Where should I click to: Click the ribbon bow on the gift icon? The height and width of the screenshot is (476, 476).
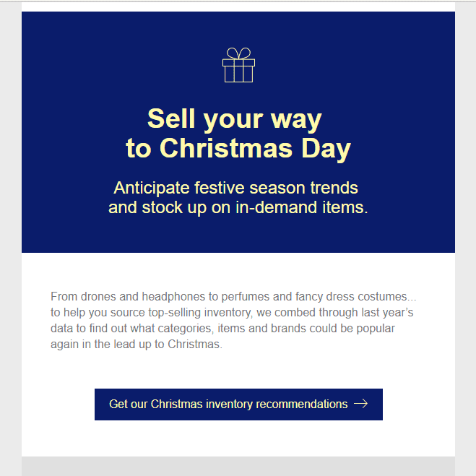click(x=238, y=53)
